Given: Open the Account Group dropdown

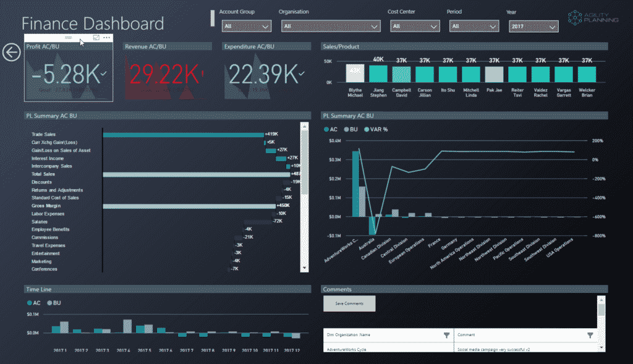Looking at the screenshot, I should [247, 26].
